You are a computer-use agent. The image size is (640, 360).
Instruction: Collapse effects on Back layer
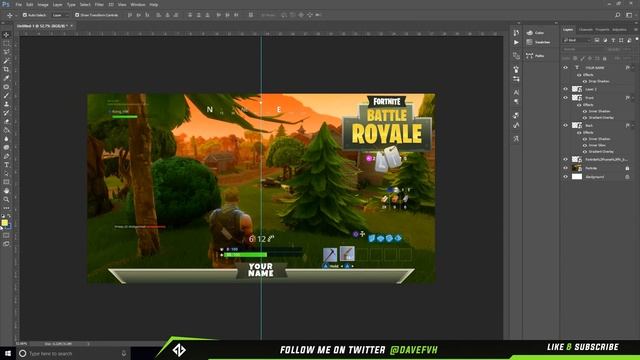coord(633,126)
